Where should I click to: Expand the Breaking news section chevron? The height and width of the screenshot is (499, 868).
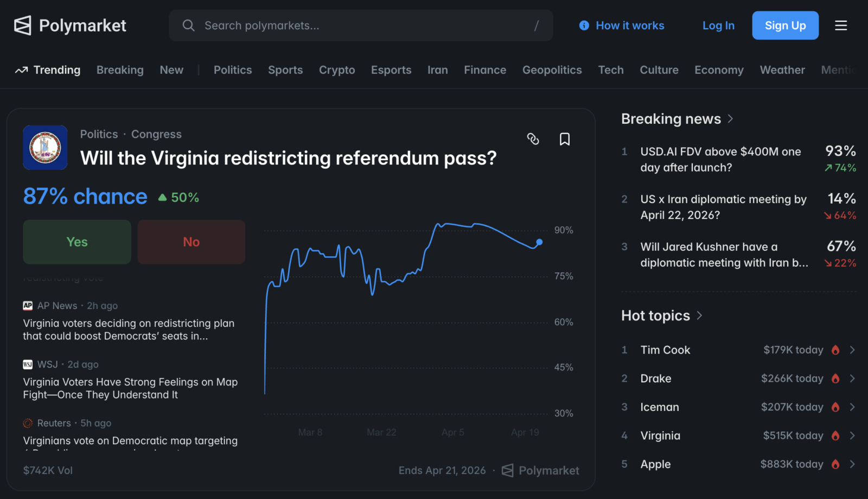click(730, 119)
